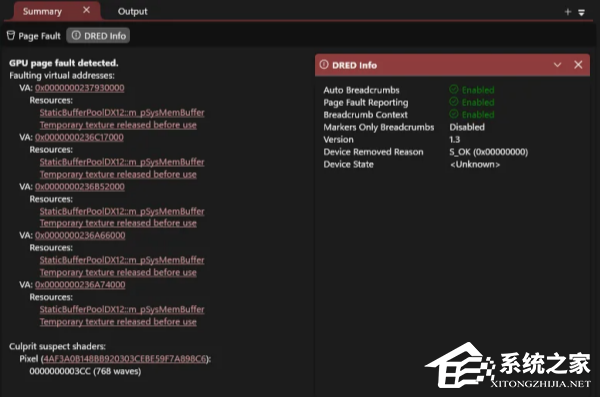This screenshot has width=600, height=397.
Task: Open address 0x0000000237930000 link
Action: [80, 88]
